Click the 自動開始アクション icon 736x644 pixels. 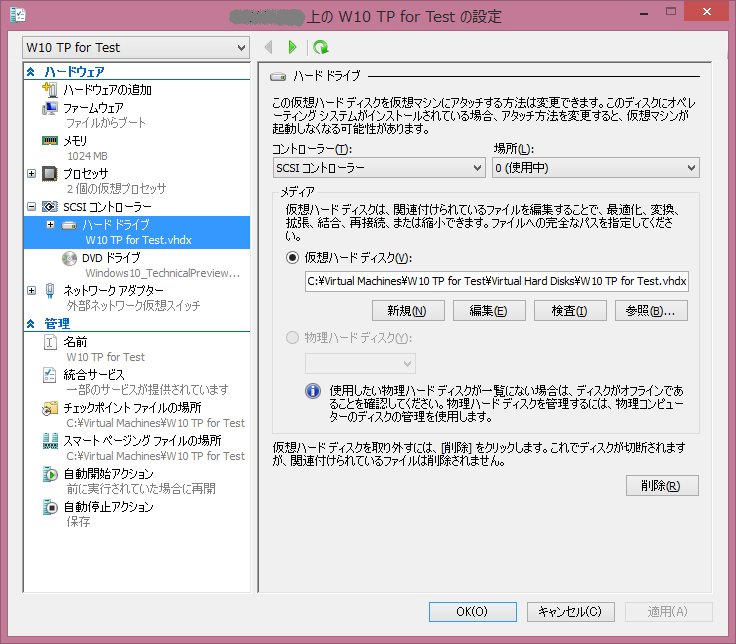coord(50,474)
